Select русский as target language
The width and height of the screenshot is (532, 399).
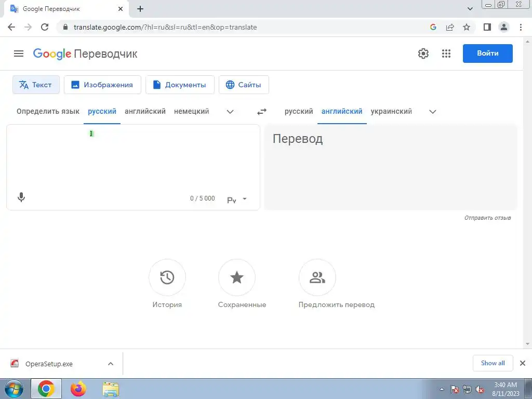(x=299, y=111)
